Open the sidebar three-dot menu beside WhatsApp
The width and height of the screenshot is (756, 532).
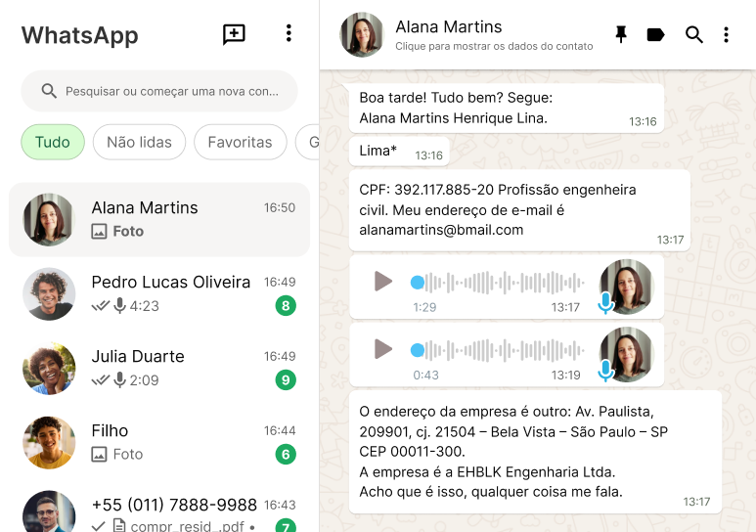tap(289, 33)
